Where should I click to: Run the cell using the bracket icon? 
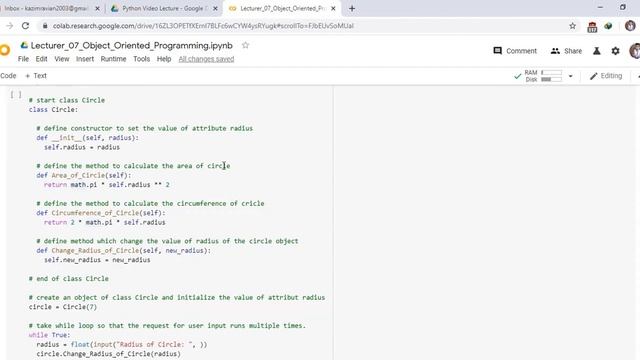(x=16, y=95)
